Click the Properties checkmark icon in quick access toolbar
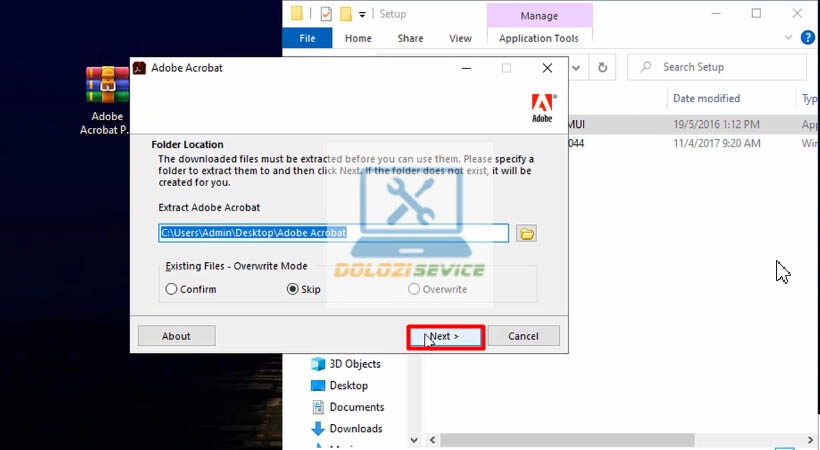The image size is (820, 450). [x=326, y=14]
